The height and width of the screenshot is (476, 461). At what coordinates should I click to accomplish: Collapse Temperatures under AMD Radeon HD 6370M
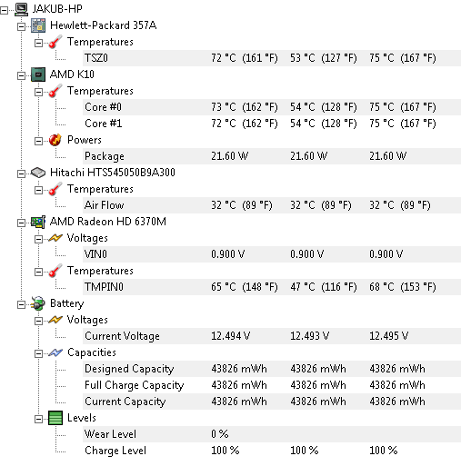pyautogui.click(x=38, y=272)
